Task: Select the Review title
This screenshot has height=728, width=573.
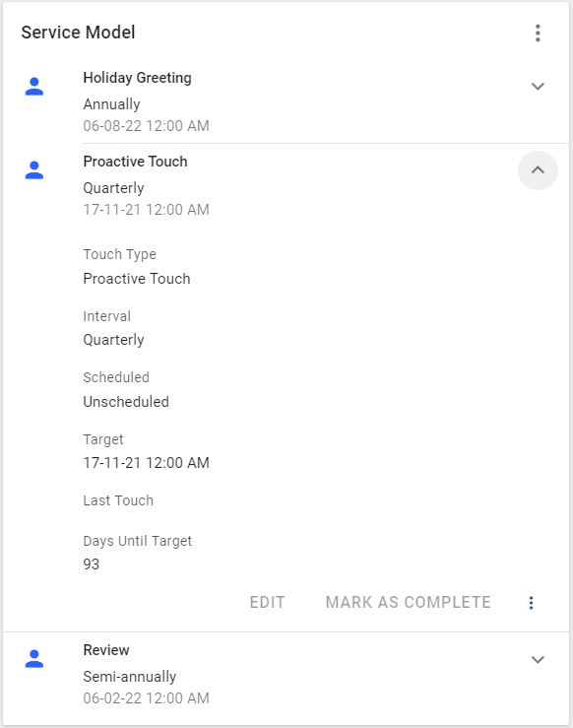Action: (x=106, y=650)
